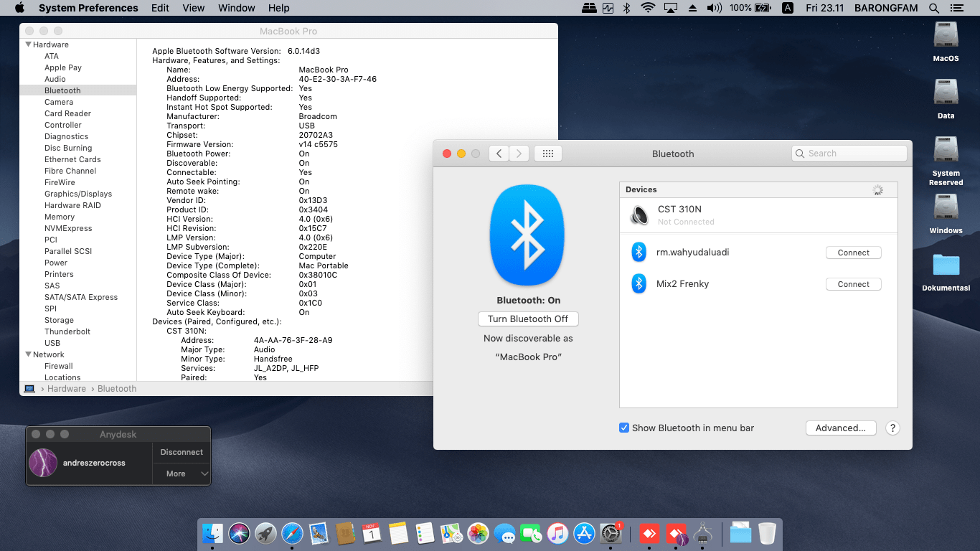The height and width of the screenshot is (551, 980).
Task: Open Maps from the Dock
Action: (x=451, y=533)
